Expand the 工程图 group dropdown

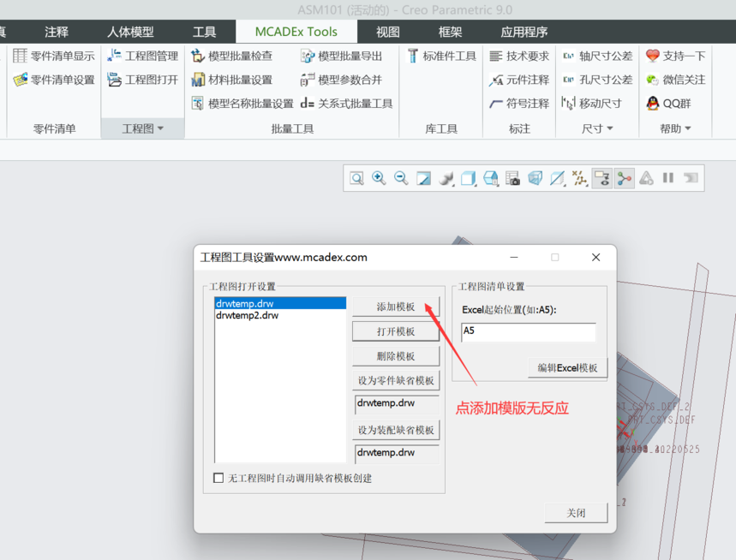[x=143, y=128]
